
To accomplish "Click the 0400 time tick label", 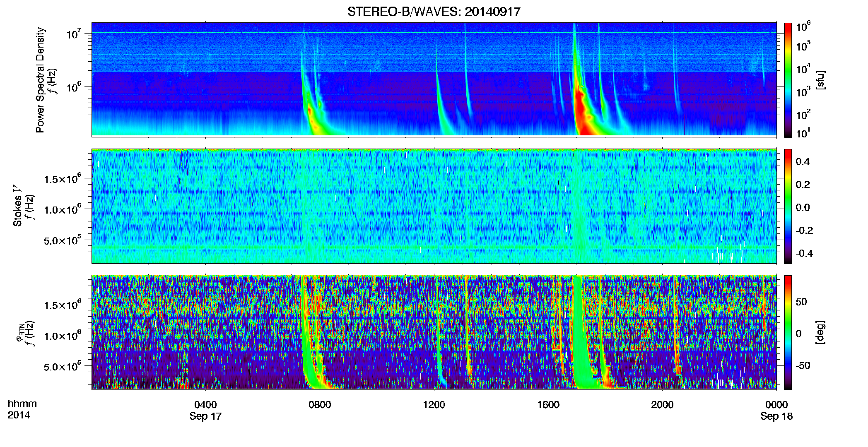I will click(x=205, y=405).
